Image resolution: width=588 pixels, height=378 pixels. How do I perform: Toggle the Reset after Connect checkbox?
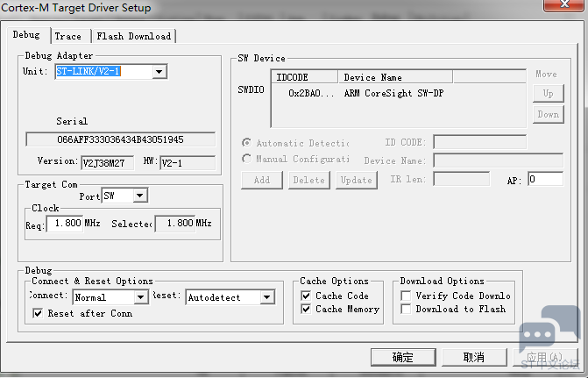coord(37,313)
